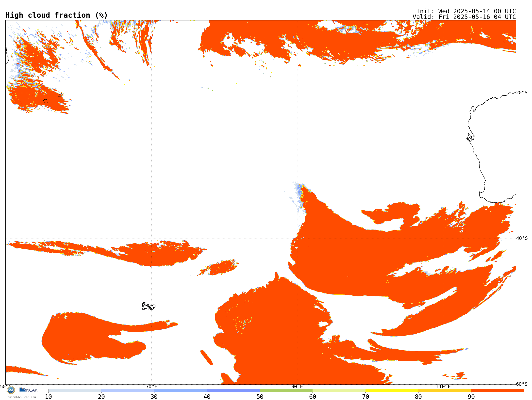Click colorbar tick label 70
The height and width of the screenshot is (400, 532).
pyautogui.click(x=366, y=397)
